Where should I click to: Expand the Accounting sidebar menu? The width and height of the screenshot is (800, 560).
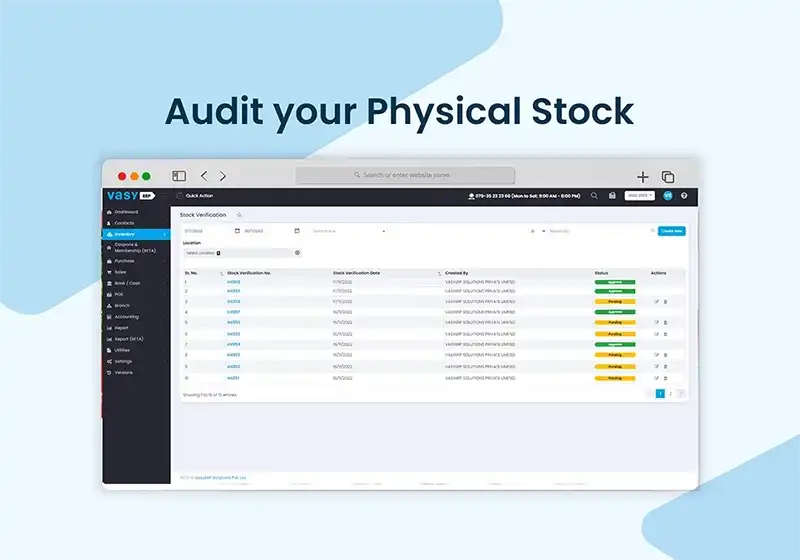pyautogui.click(x=136, y=317)
